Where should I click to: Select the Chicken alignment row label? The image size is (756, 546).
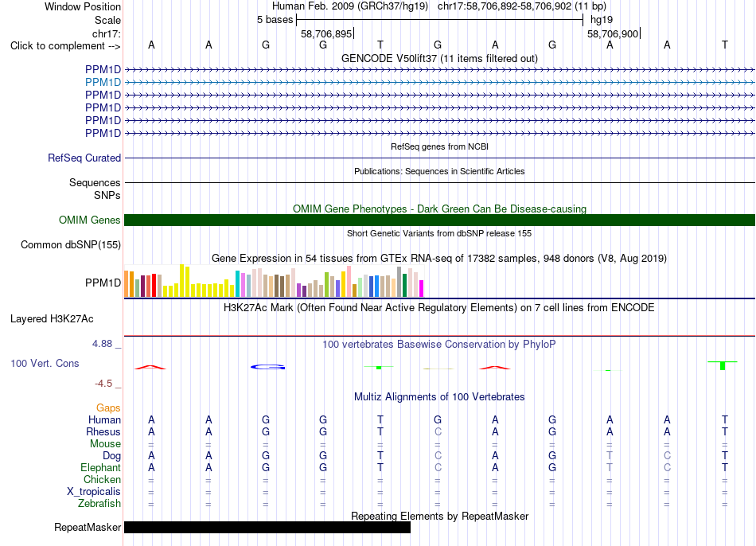pyautogui.click(x=102, y=479)
